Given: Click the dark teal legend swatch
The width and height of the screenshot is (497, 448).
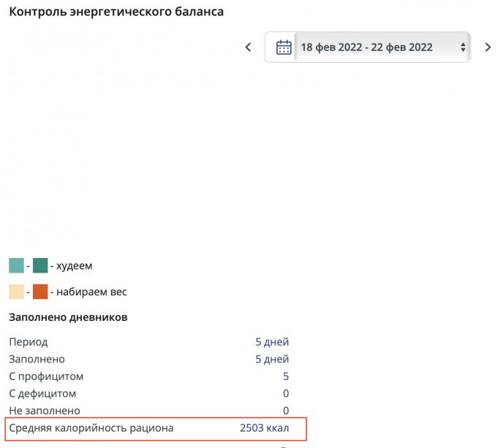Looking at the screenshot, I should (40, 265).
